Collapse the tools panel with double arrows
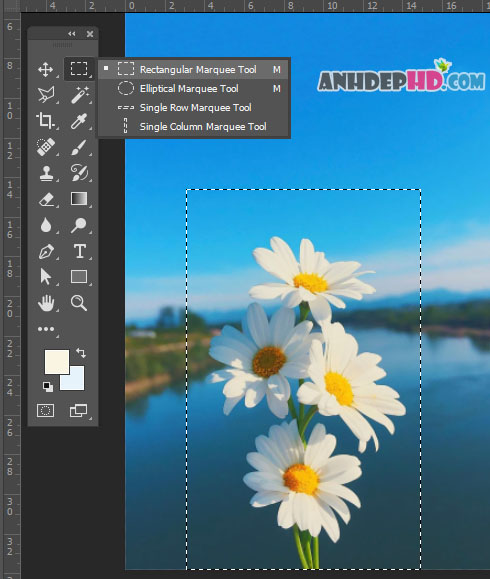Image resolution: width=490 pixels, height=579 pixels. [72, 34]
